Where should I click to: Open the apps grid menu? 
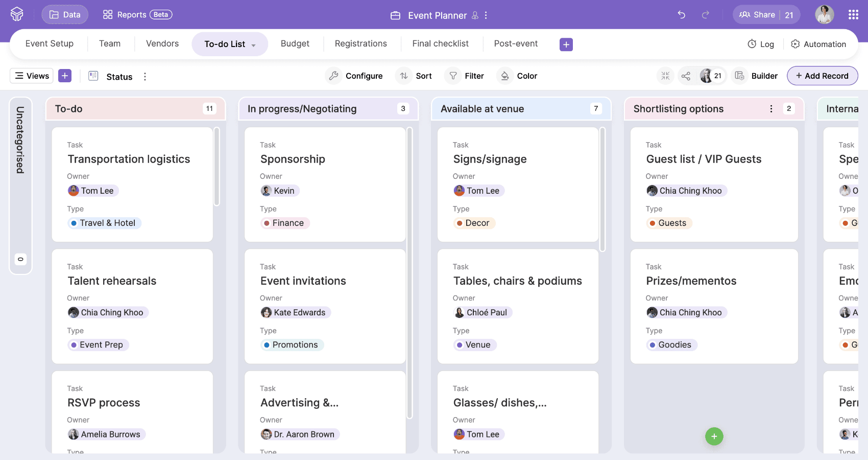853,15
